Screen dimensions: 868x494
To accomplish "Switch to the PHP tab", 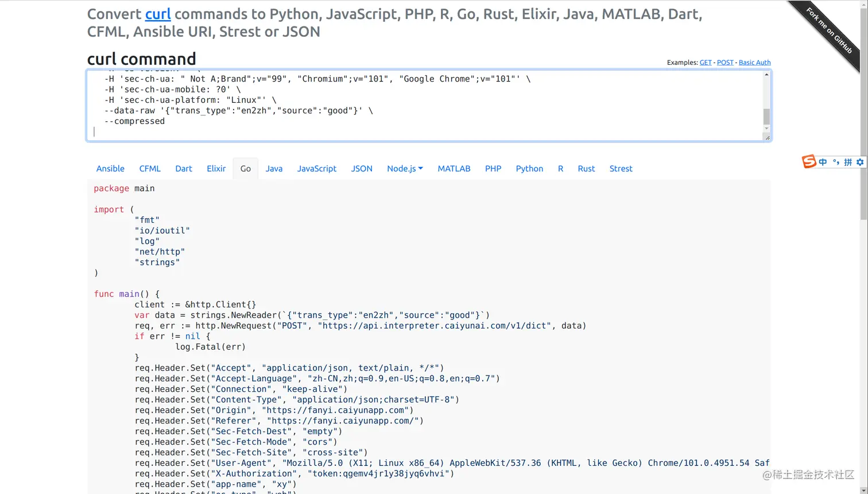I will tap(493, 168).
